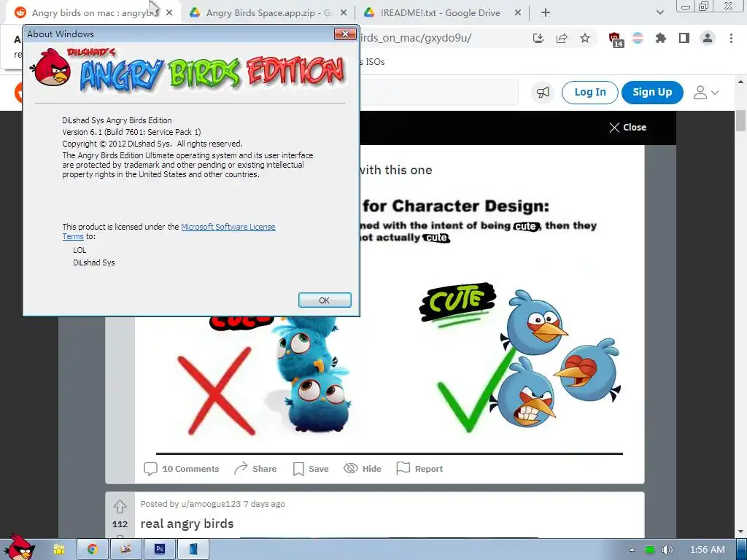Bookmark this page with star icon
Viewport: 747px width, 560px height.
pos(585,39)
